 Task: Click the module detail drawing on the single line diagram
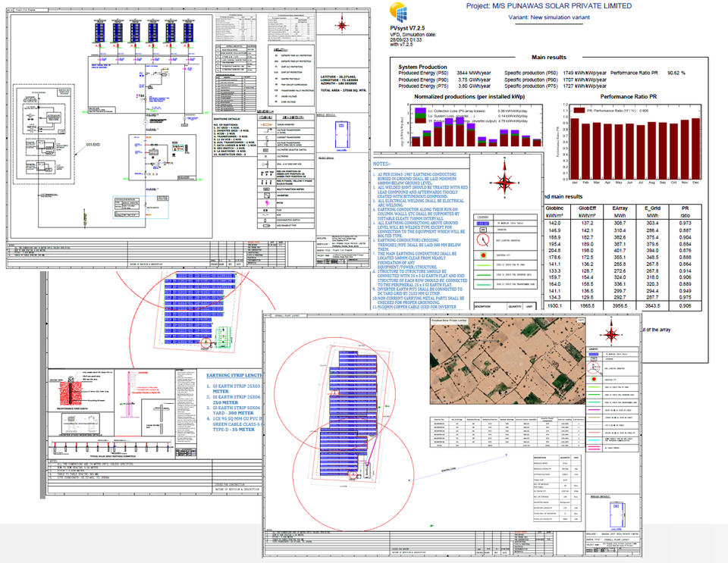(342, 136)
